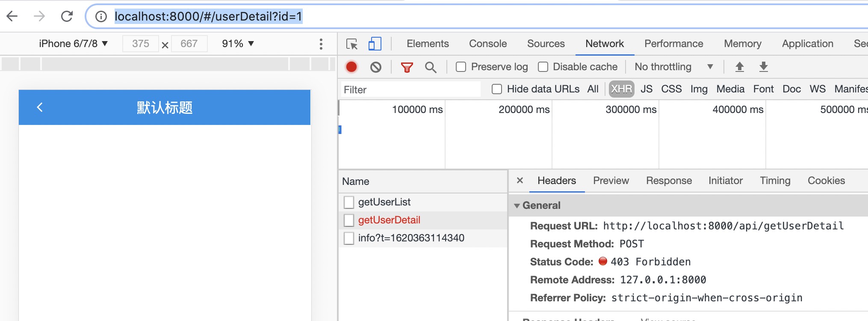Click the 300000 ms timeline marker
The image size is (868, 321).
click(631, 110)
